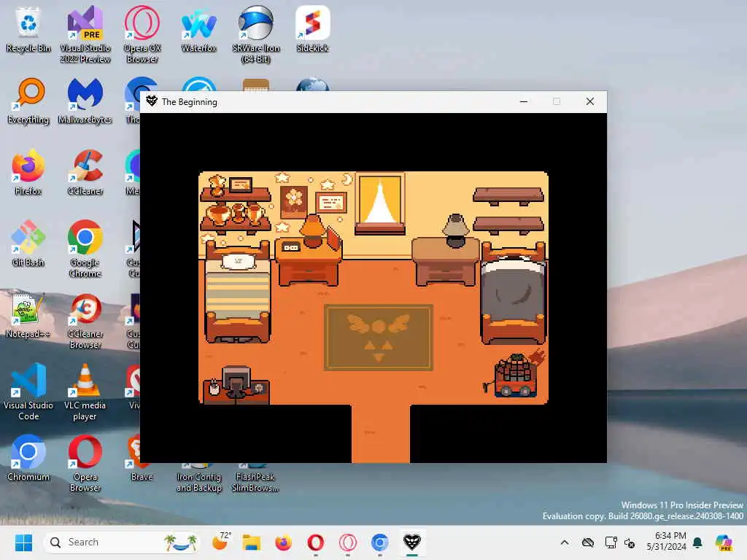Image resolution: width=747 pixels, height=560 pixels.
Task: Close The Beginning game window
Action: [589, 101]
